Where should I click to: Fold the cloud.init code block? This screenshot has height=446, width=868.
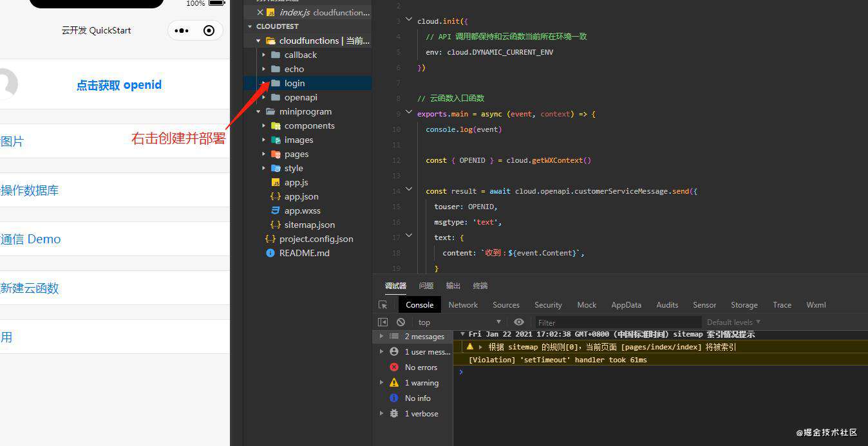pos(408,21)
